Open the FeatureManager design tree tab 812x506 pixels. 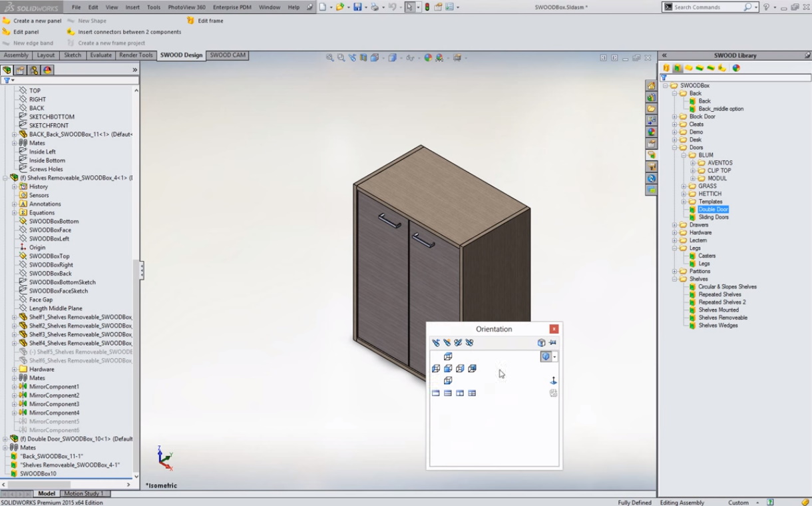pyautogui.click(x=7, y=70)
